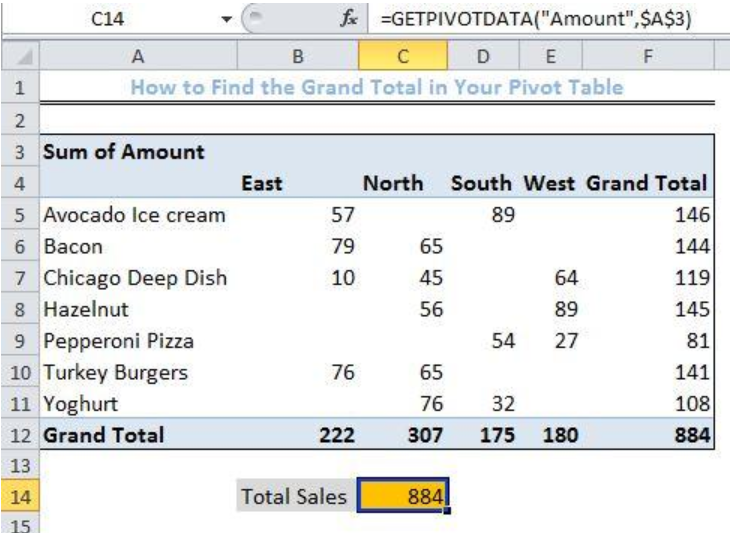Click the select all corner triangle
The image size is (730, 533).
tap(20, 56)
